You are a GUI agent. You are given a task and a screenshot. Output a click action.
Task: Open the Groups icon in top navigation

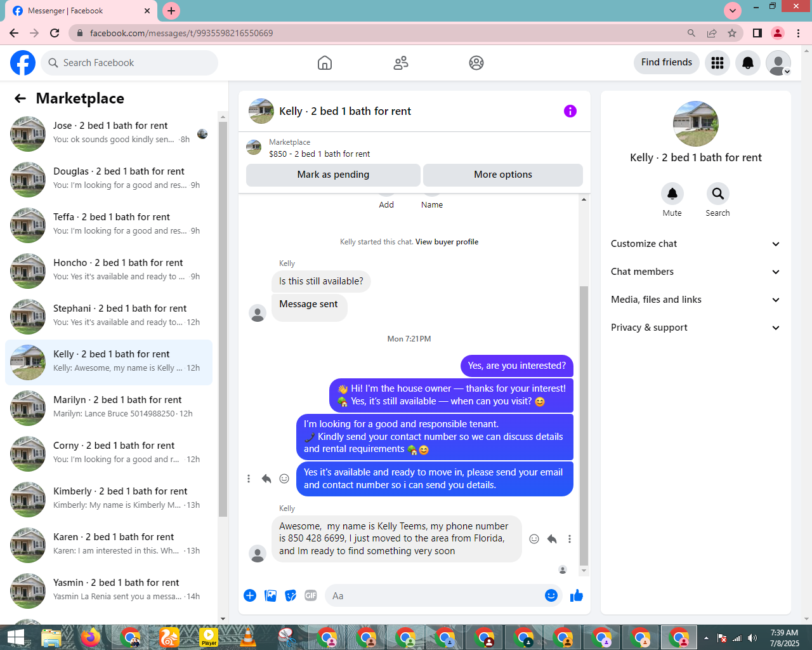[x=476, y=63]
